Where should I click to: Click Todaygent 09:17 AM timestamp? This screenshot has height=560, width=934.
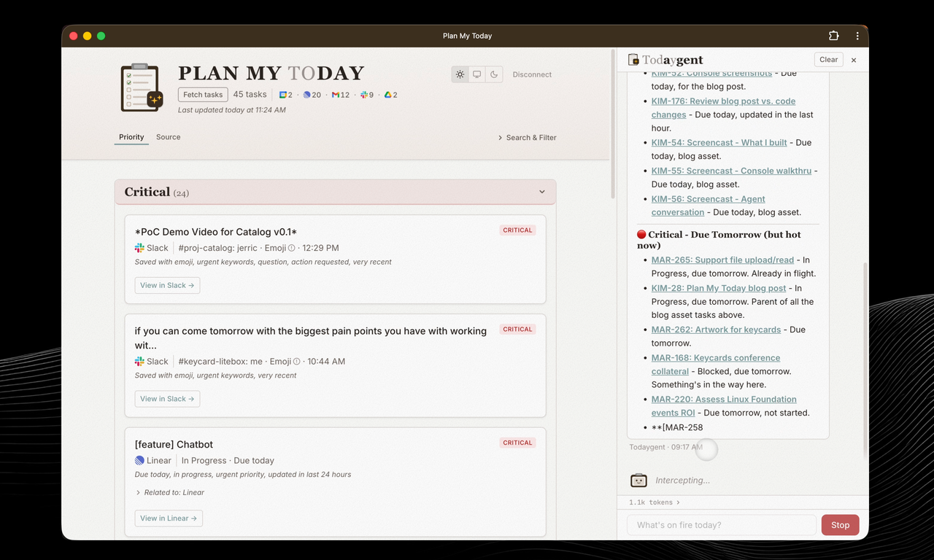[665, 447]
